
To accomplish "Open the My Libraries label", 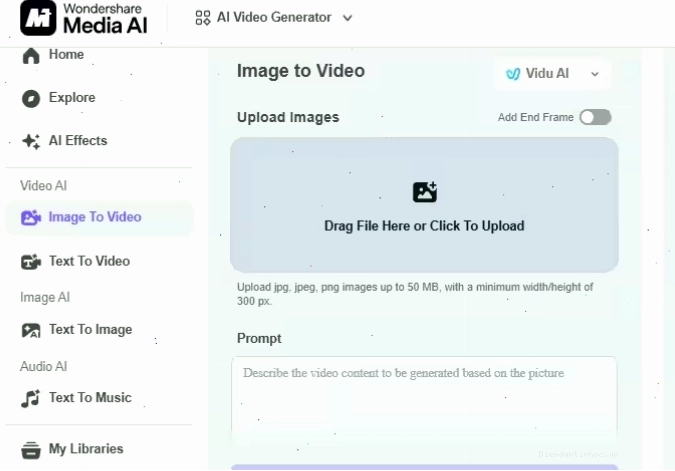I will (86, 449).
